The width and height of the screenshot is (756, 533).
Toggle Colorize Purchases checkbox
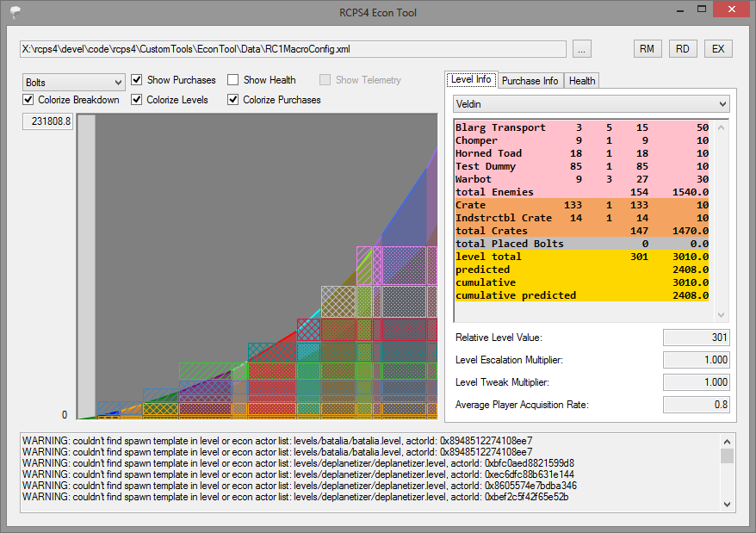pos(233,100)
